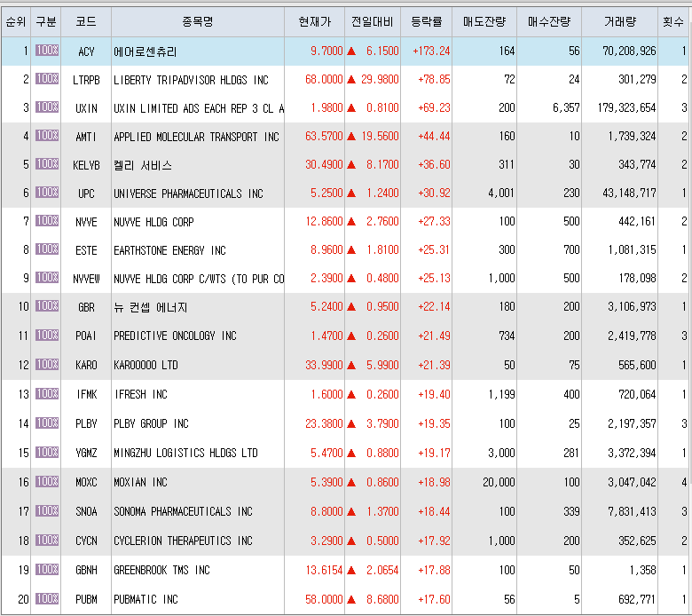Click the 100% badge in AMTI row
Viewport: 692px width, 616px height.
pos(47,136)
